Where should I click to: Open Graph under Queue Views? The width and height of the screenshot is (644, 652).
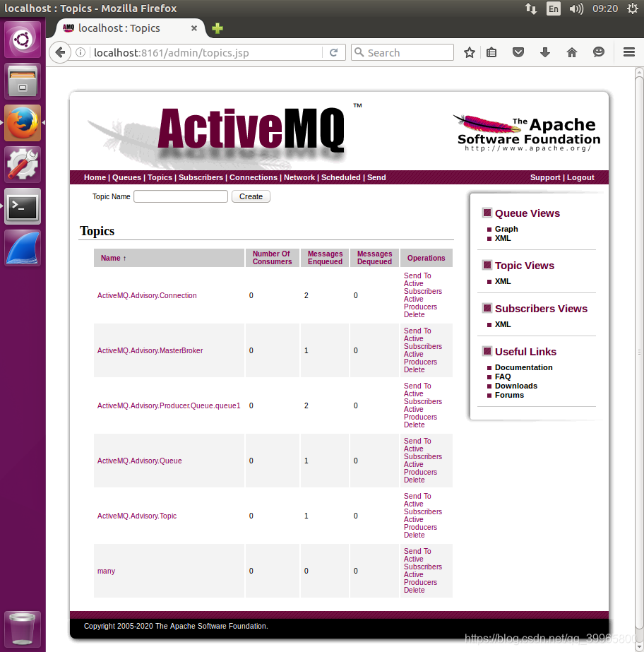(x=506, y=229)
